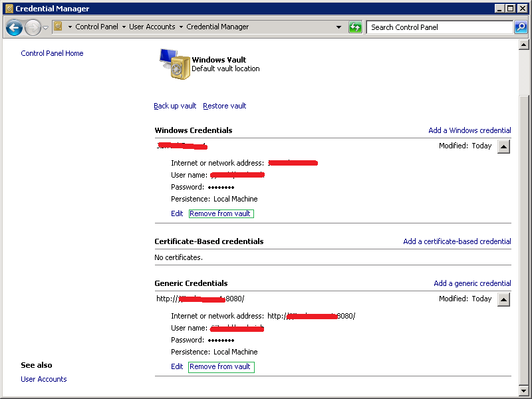Click 'Generic Credentials' section heading
This screenshot has width=532, height=399.
click(191, 283)
